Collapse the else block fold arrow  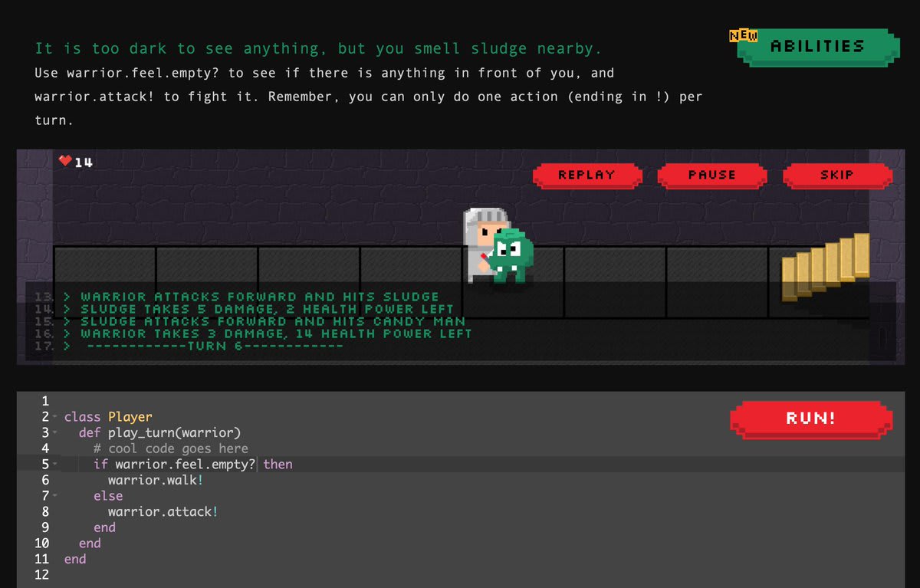(x=55, y=496)
